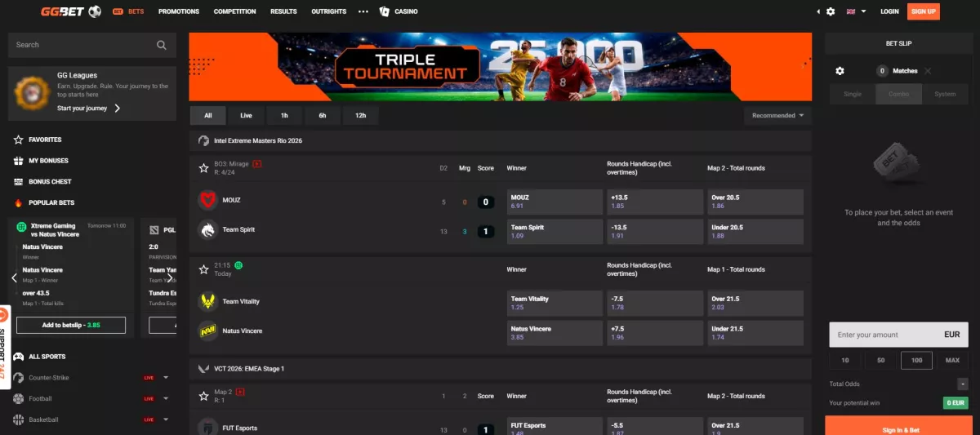Open Competition in top navigation

coord(234,11)
